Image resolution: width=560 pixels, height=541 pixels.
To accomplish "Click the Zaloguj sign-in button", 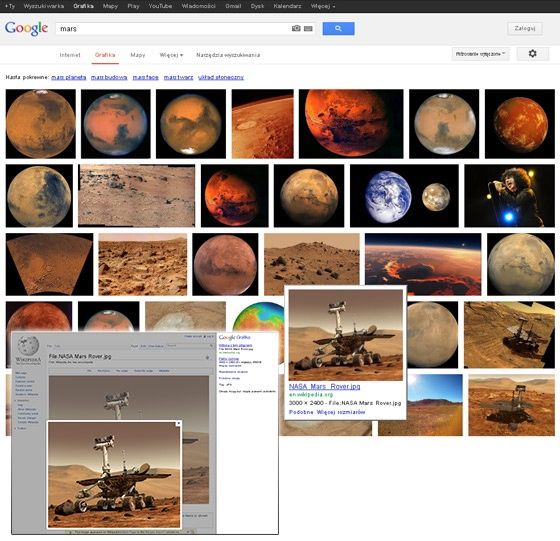I will pyautogui.click(x=525, y=29).
